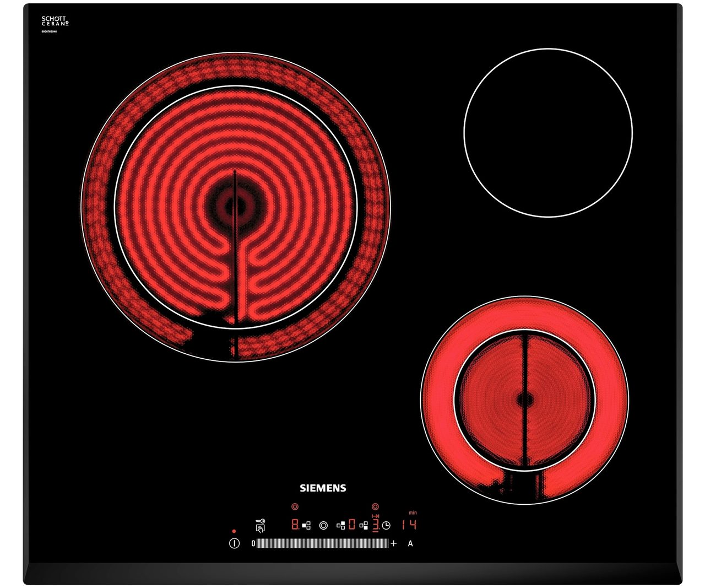Tap the right zone level 3 display
This screenshot has height=588, width=705.
[376, 525]
